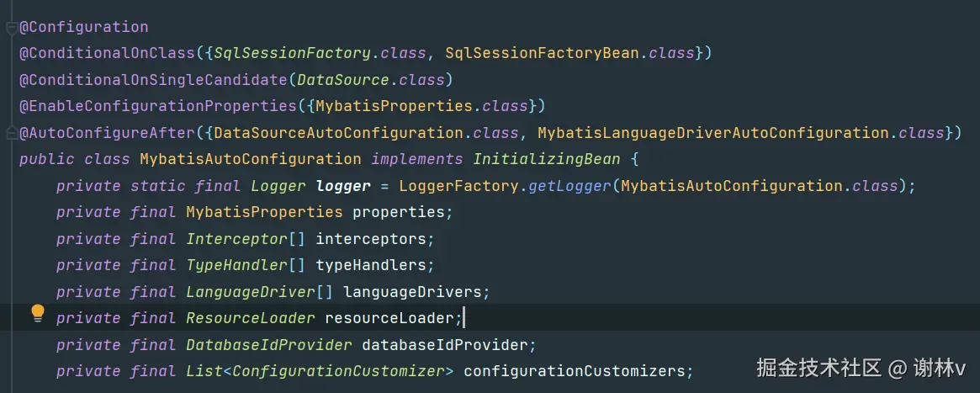Click the ResourceLoader type name

click(251, 319)
